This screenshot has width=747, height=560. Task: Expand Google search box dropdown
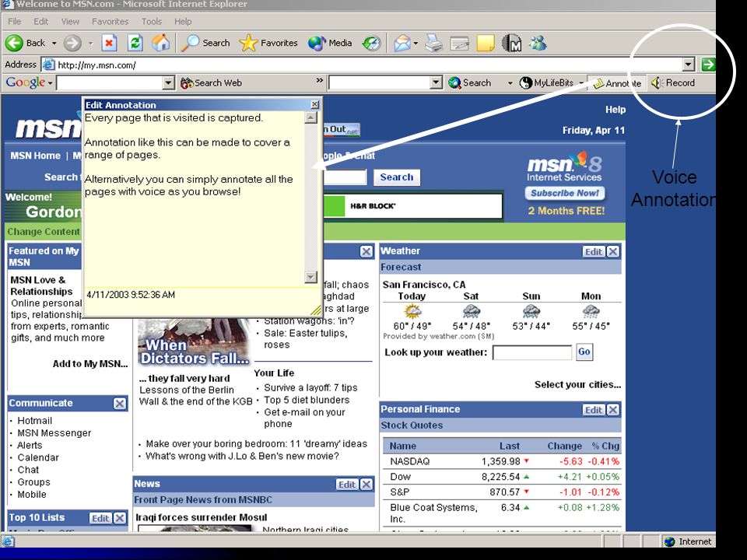[168, 83]
